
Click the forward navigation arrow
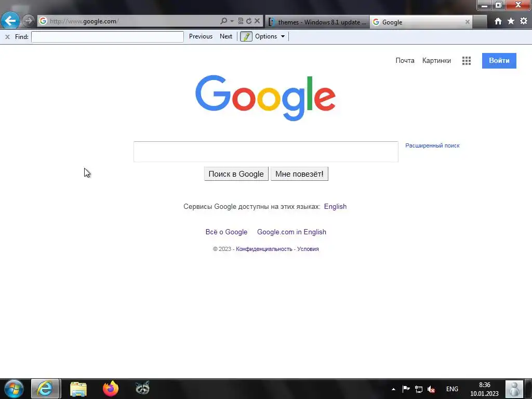(29, 21)
